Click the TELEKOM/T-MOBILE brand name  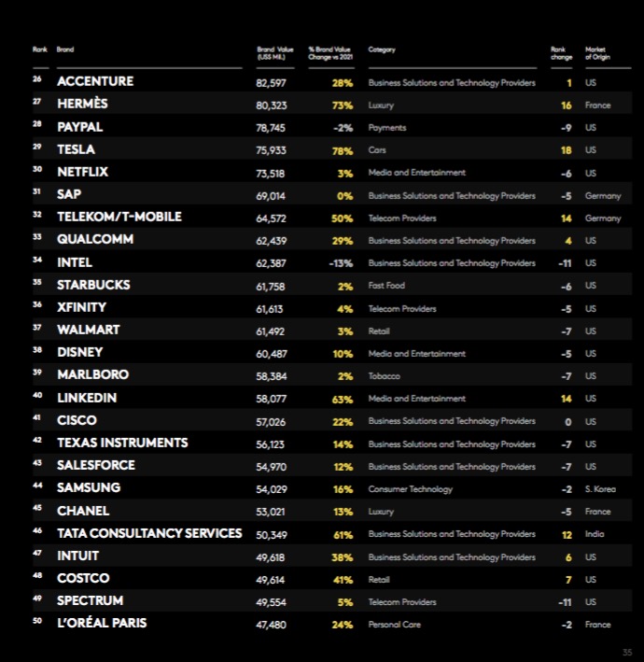[x=119, y=217]
